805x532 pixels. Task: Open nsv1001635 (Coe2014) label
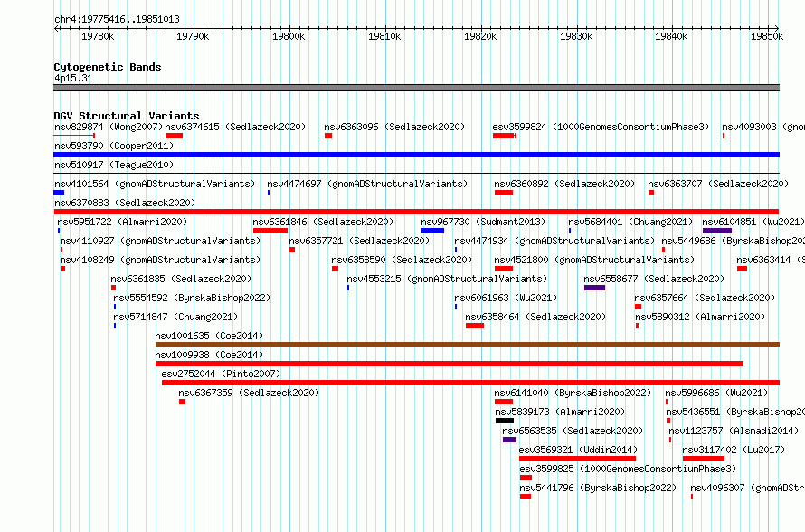click(209, 336)
